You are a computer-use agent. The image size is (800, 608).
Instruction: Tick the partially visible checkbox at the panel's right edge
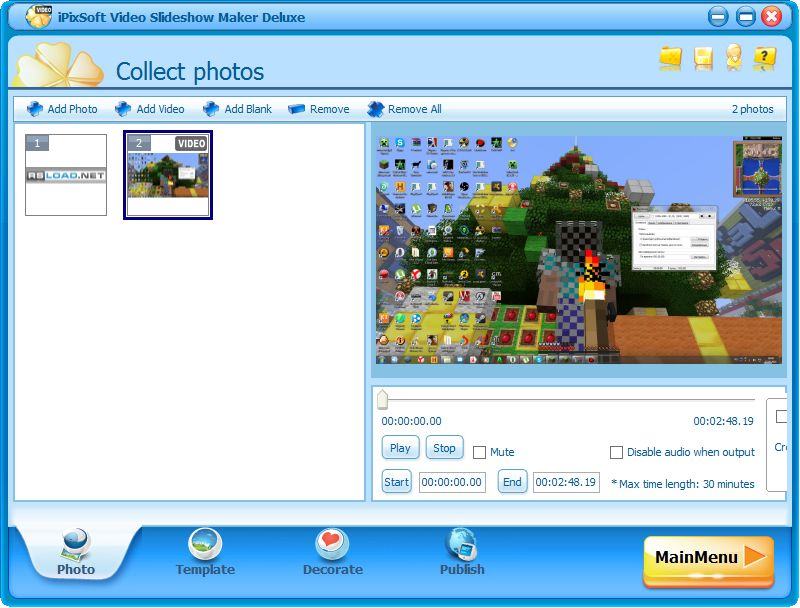tap(781, 417)
